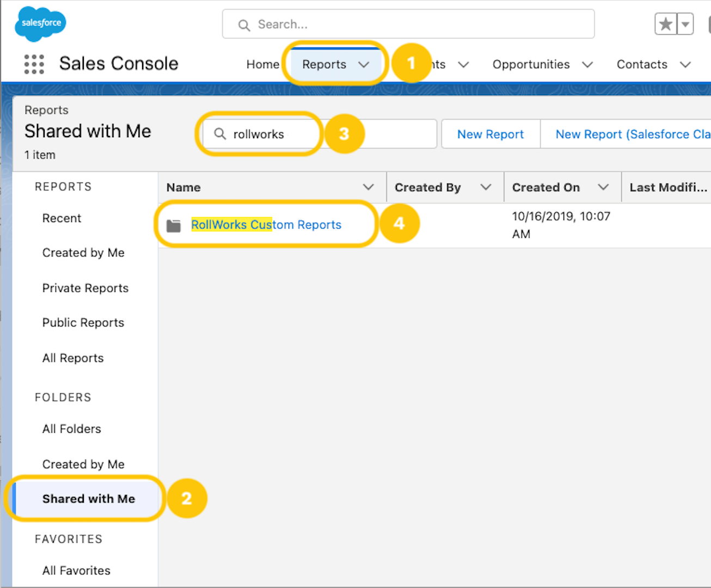Image resolution: width=711 pixels, height=588 pixels.
Task: Expand the Reports tab chevron menu
Action: 364,65
